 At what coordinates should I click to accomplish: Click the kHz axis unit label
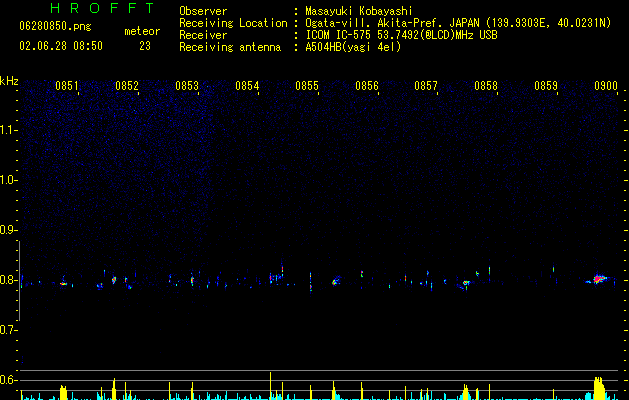tap(9, 81)
